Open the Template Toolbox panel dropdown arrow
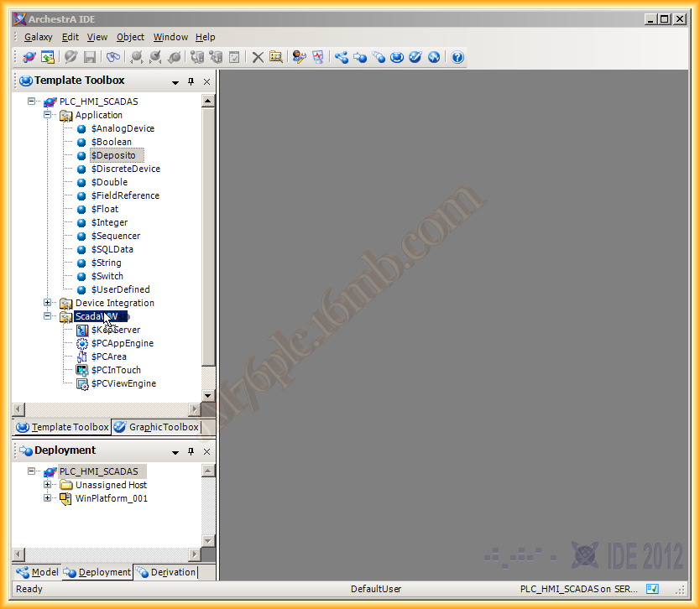The height and width of the screenshot is (609, 700). 175,81
